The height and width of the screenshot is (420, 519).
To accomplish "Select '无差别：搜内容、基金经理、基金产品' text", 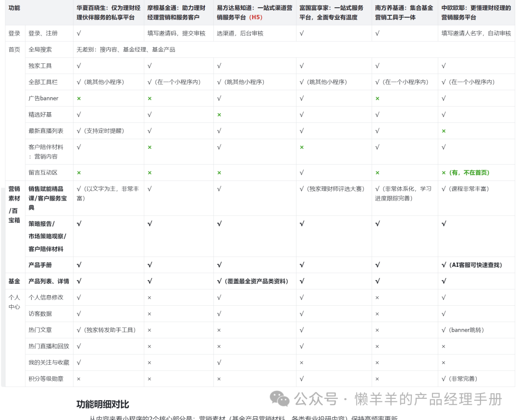I will pyautogui.click(x=126, y=49).
